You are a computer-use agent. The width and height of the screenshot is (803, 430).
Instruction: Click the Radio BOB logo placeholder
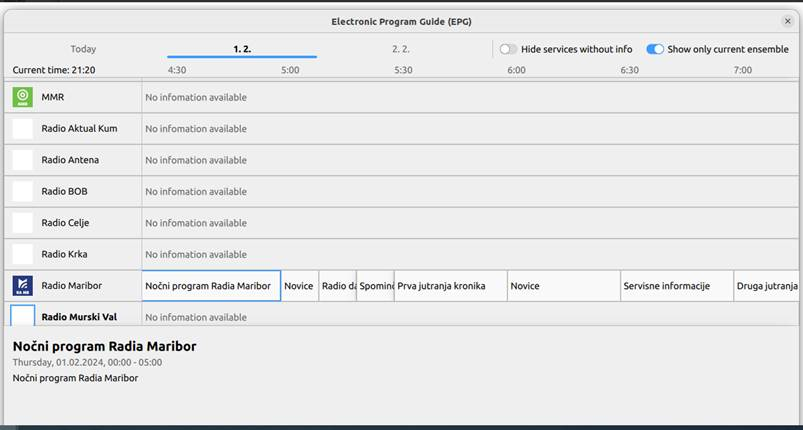pyautogui.click(x=23, y=191)
